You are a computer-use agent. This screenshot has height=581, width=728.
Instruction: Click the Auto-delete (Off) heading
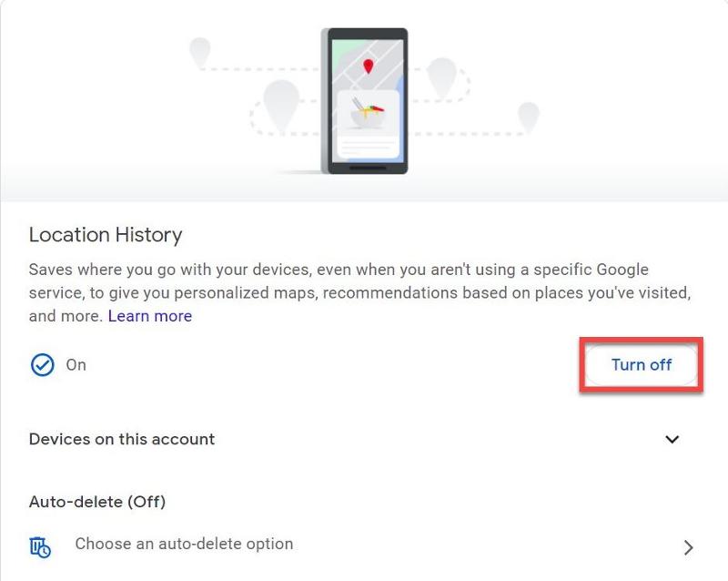coord(97,502)
